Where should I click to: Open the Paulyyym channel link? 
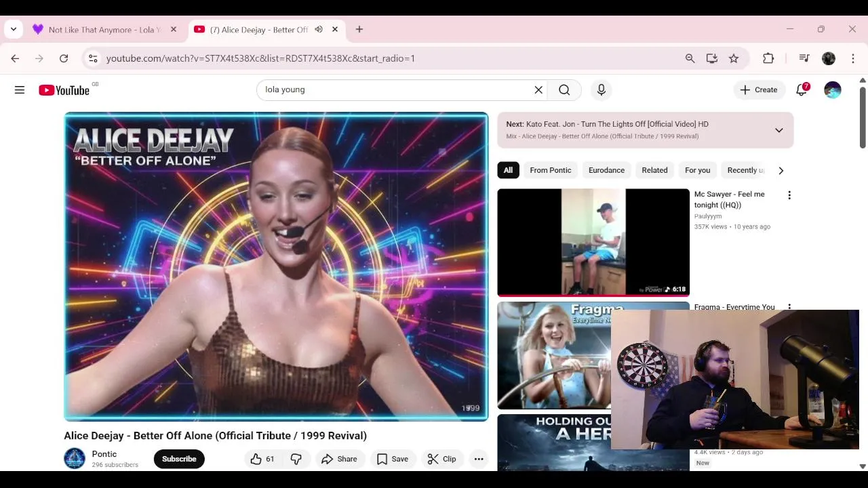[x=708, y=216]
